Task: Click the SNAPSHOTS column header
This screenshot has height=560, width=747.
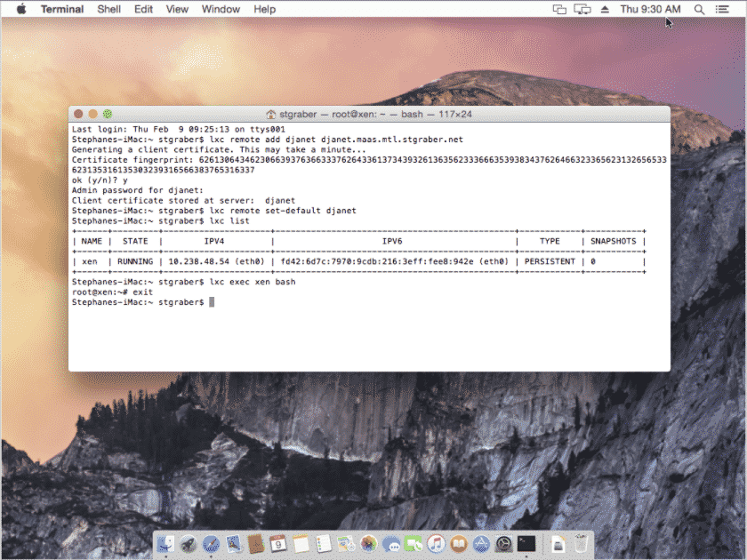Action: coord(613,241)
